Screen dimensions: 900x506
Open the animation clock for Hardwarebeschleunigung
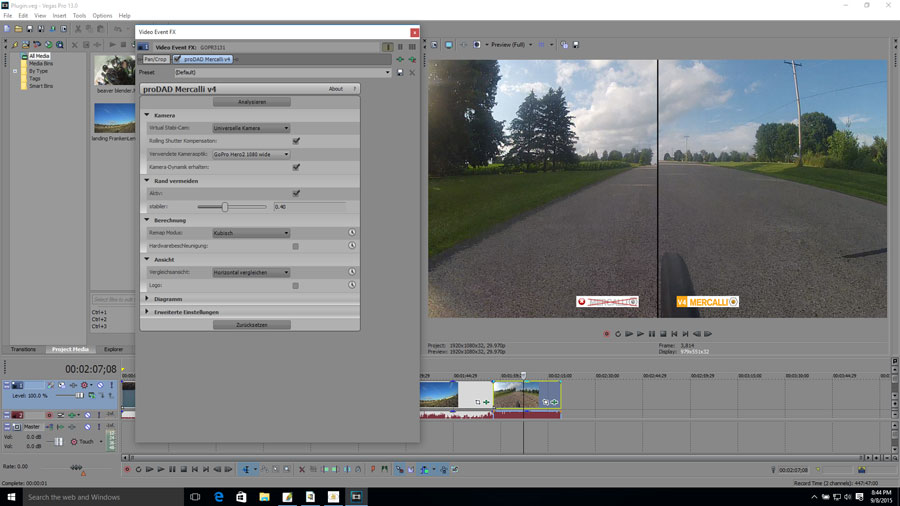click(x=352, y=246)
